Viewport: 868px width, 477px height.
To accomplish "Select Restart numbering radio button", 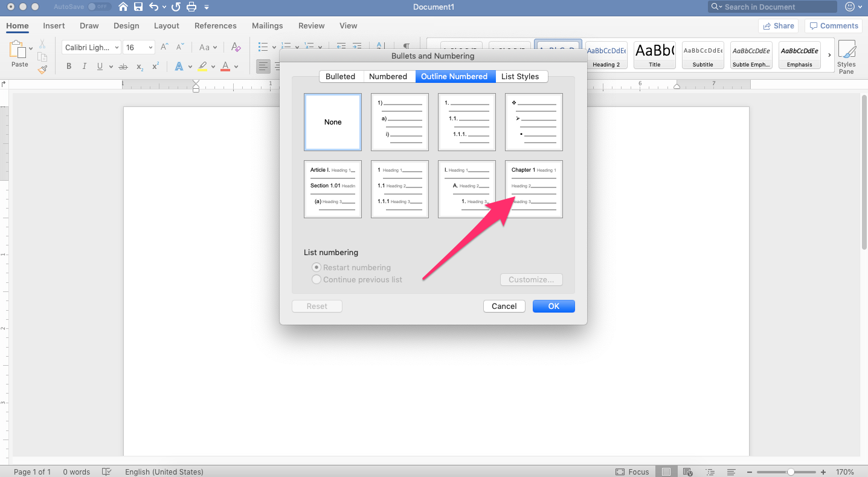I will pyautogui.click(x=316, y=267).
